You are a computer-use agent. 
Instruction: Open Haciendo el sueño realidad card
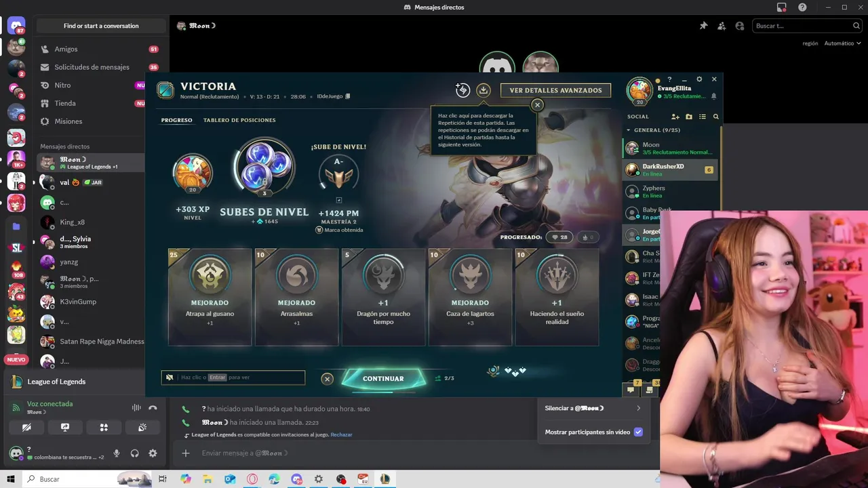tap(557, 297)
